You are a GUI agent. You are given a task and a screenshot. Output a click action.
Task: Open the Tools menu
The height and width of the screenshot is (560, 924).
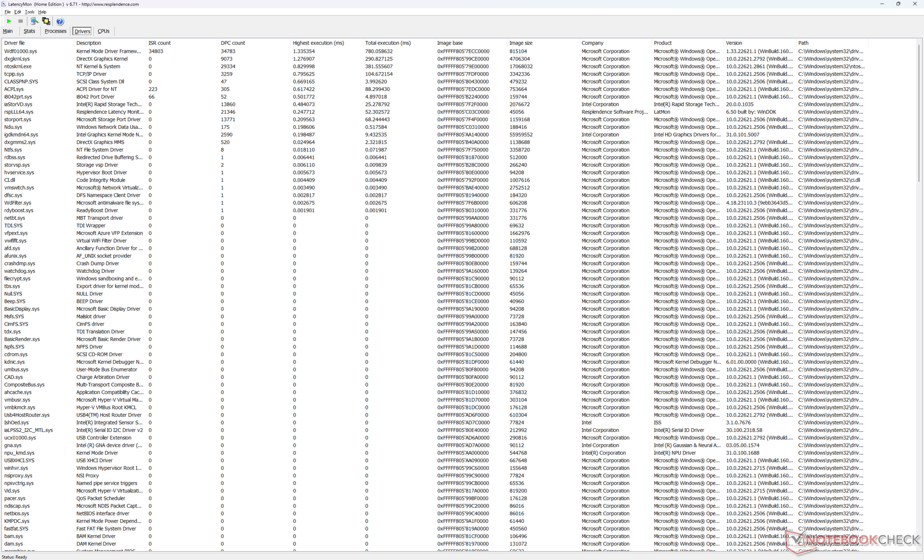[29, 12]
